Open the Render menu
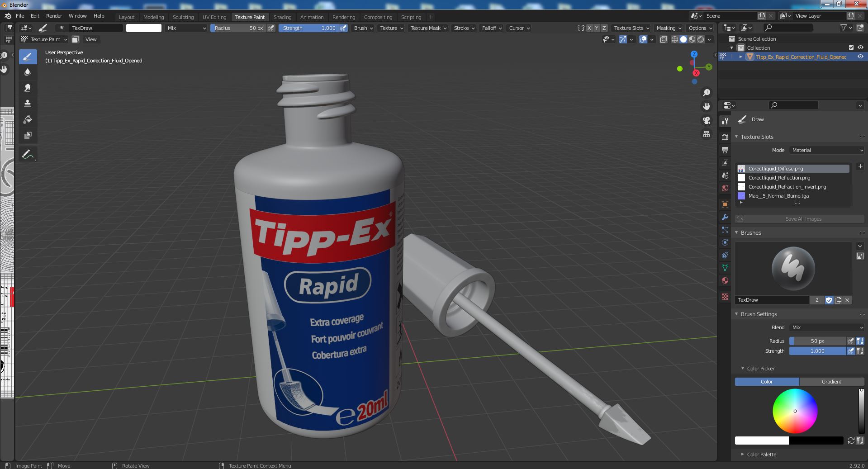The width and height of the screenshot is (868, 469). coord(54,16)
